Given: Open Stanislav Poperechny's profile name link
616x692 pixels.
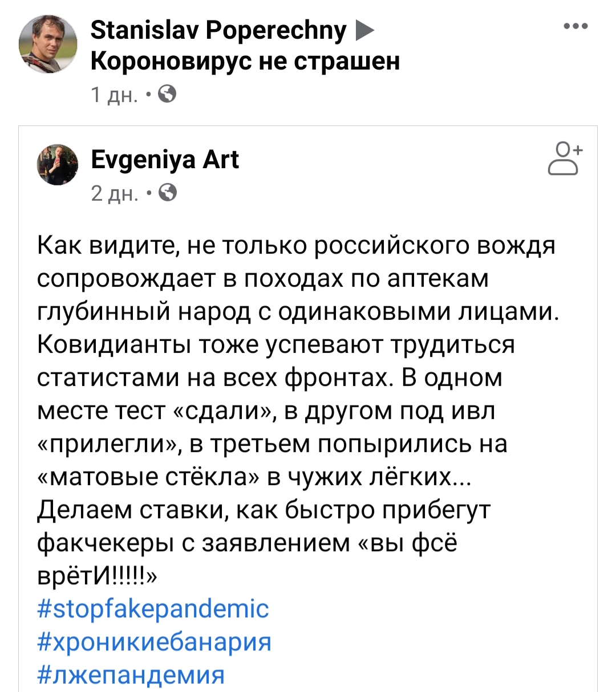Looking at the screenshot, I should tap(218, 30).
